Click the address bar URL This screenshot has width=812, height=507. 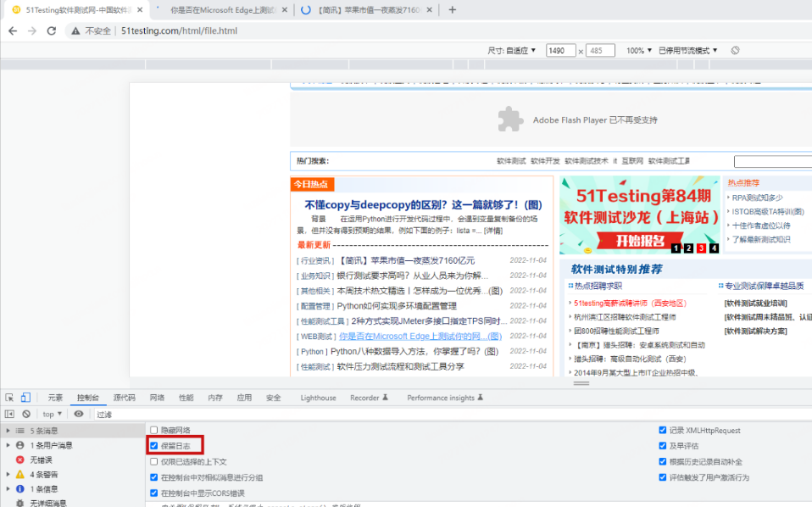click(179, 31)
